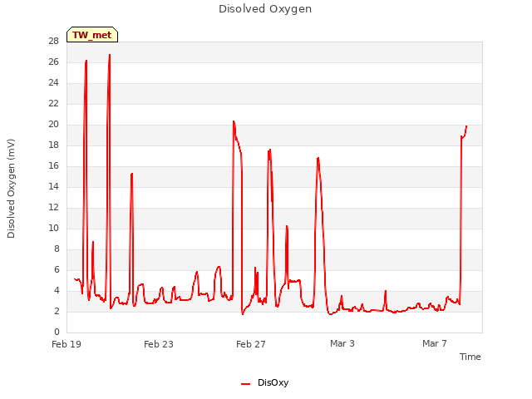Click the y-axis value 18
Viewport: 532px width, 399px height.
click(53, 145)
